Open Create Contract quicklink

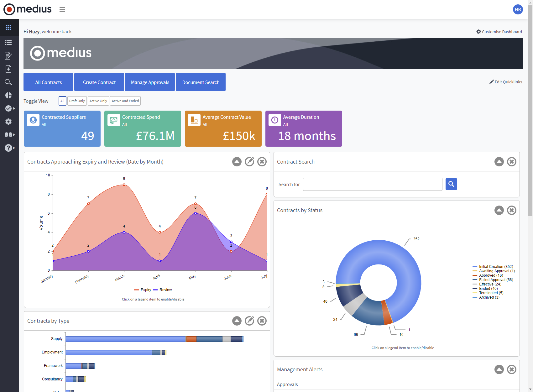[99, 82]
